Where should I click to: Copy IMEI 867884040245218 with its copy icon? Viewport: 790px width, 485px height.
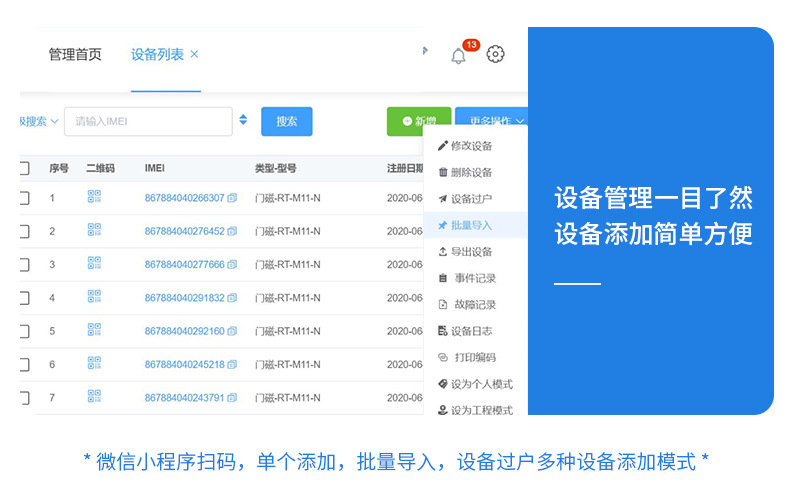tap(232, 364)
